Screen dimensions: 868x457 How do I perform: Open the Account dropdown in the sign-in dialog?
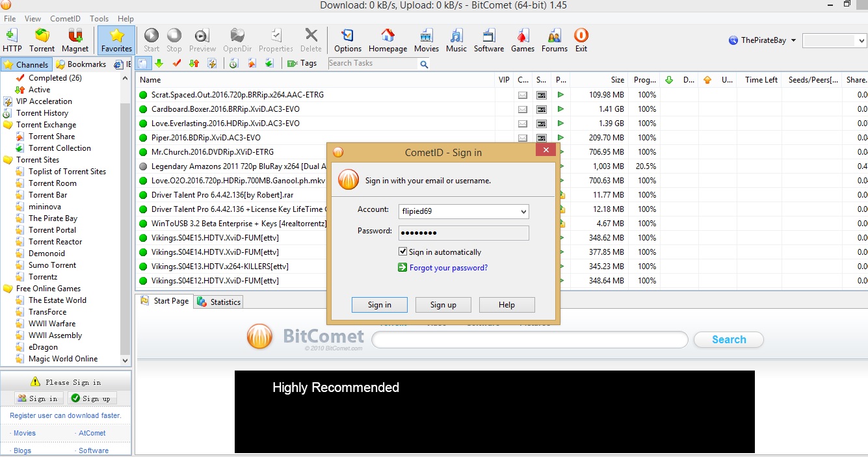tap(523, 211)
